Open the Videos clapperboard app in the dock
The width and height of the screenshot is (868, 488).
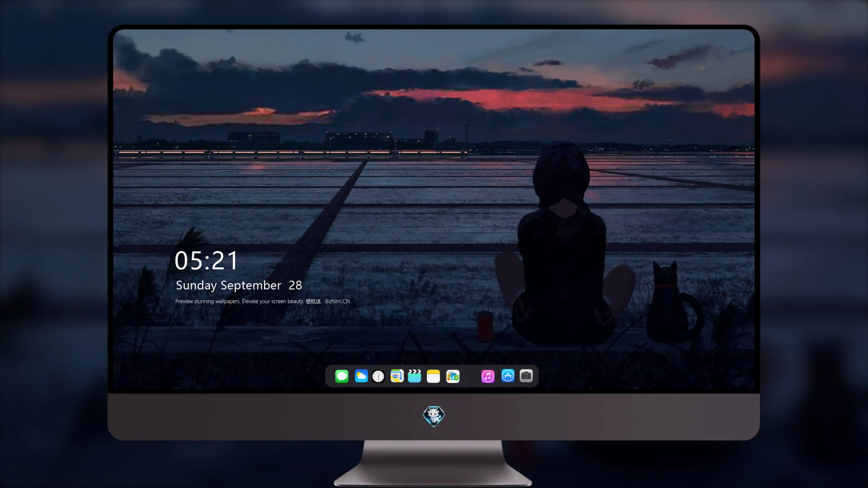[x=415, y=376]
